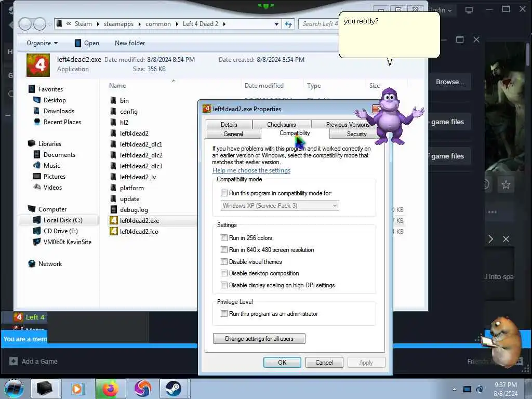The image size is (532, 399).
Task: Click the Steam Browse... button
Action: 449,82
